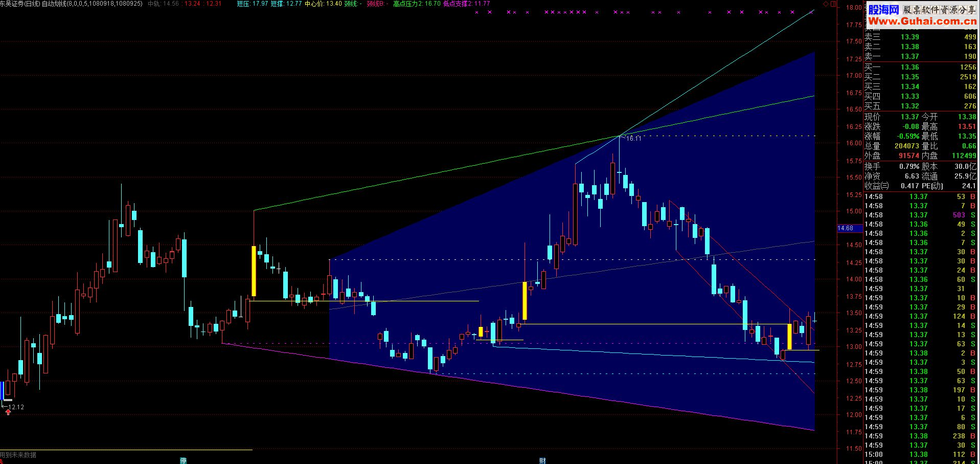Viewport: 980px width, 464px height.
Task: Click the red up-arrow below the 12.12 low
Action: [x=8, y=412]
